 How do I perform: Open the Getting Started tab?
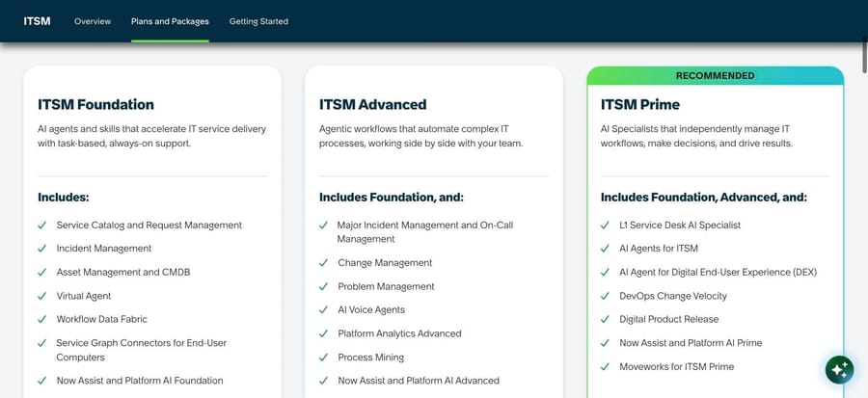[x=258, y=21]
